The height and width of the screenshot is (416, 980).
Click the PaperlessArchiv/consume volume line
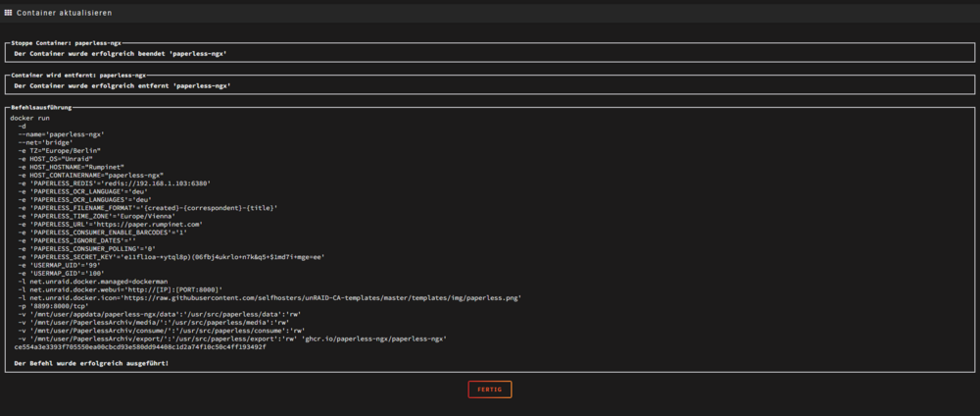tap(162, 330)
